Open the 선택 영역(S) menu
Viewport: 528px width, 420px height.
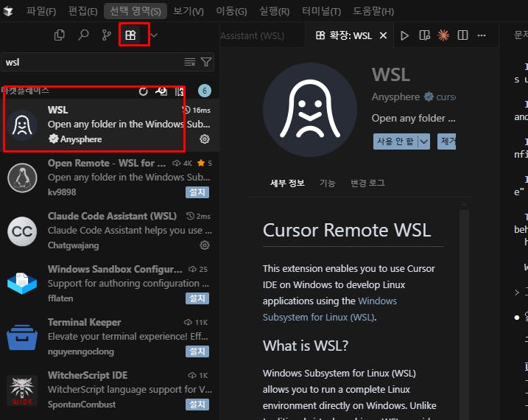coord(135,12)
